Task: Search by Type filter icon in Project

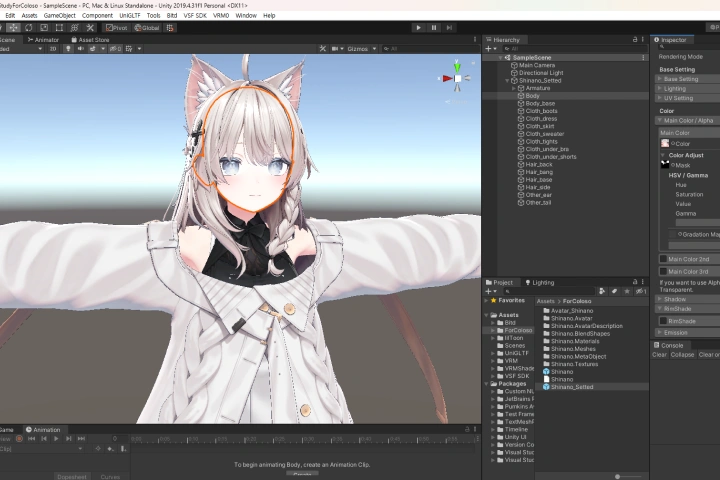Action: pos(602,291)
